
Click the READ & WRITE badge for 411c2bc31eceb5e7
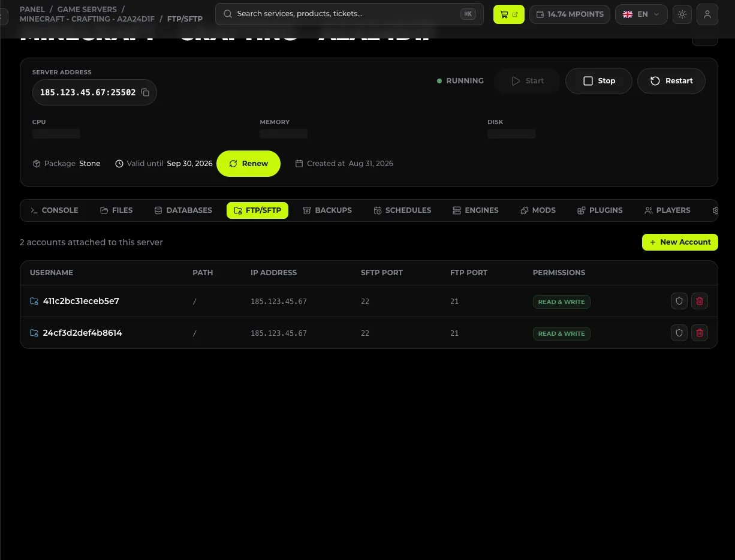[561, 302]
